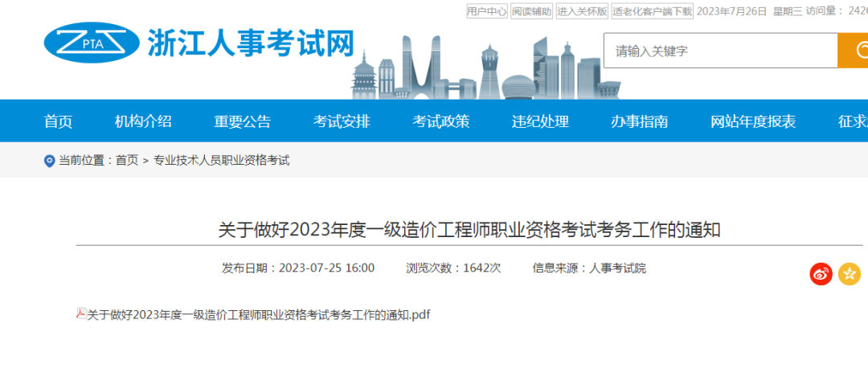Screen dimensions: 868x389
Task: Click the PDF file icon
Action: click(x=81, y=313)
